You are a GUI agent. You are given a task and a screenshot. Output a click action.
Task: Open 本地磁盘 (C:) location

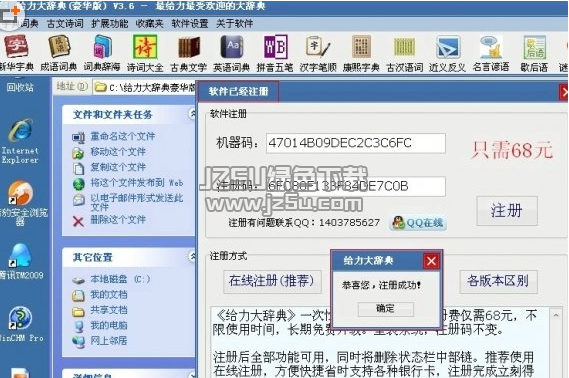120,279
